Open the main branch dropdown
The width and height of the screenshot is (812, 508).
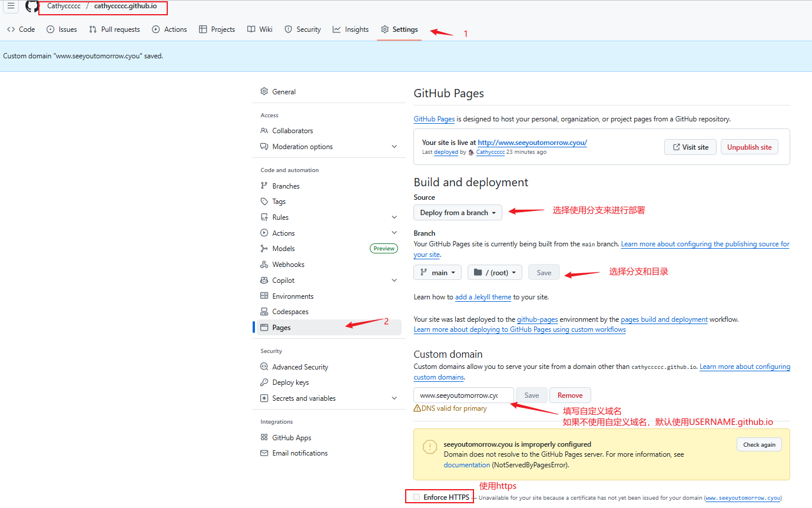438,273
